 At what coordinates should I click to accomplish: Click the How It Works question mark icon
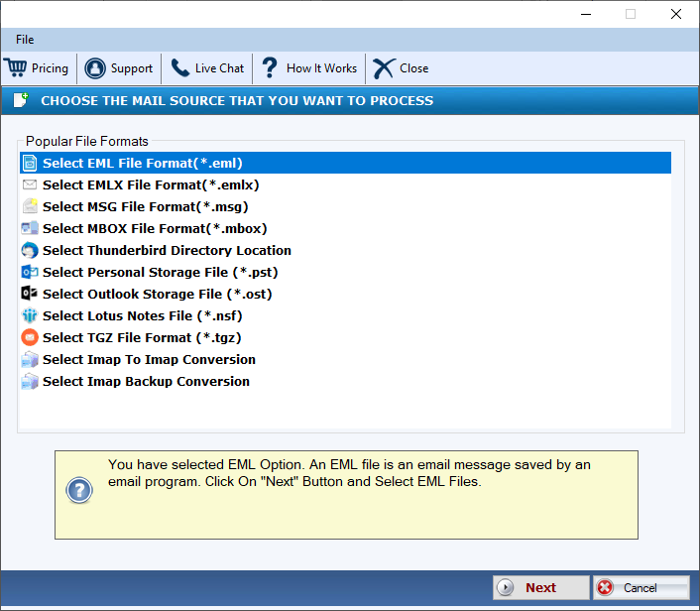coord(270,67)
